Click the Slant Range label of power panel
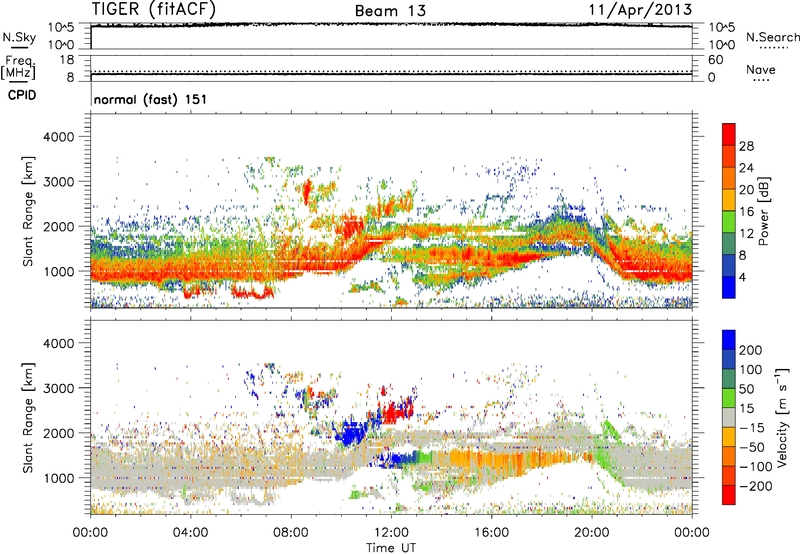 click(x=28, y=211)
